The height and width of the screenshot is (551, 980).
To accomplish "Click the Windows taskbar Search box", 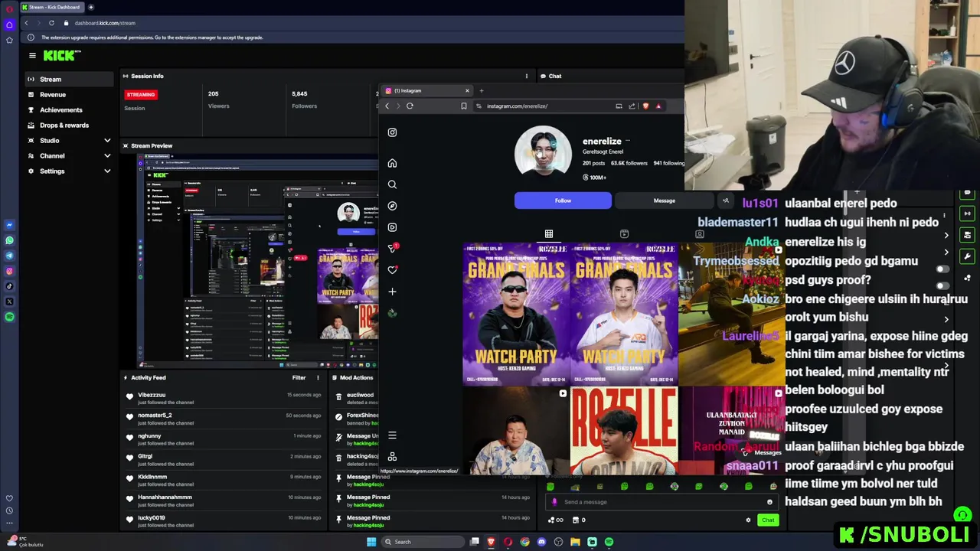I will tap(423, 542).
